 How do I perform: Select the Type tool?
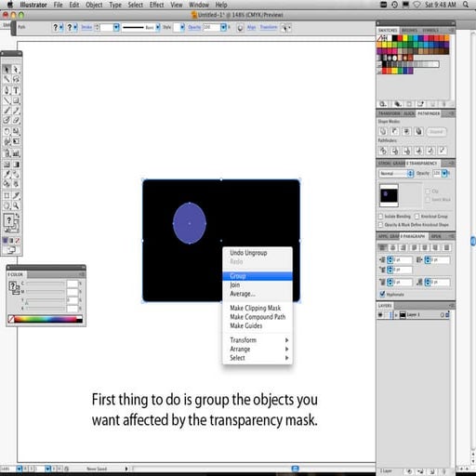click(16, 90)
